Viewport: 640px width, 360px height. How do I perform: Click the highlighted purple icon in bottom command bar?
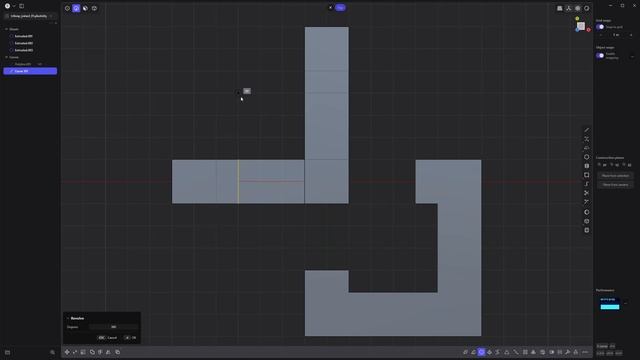481,352
